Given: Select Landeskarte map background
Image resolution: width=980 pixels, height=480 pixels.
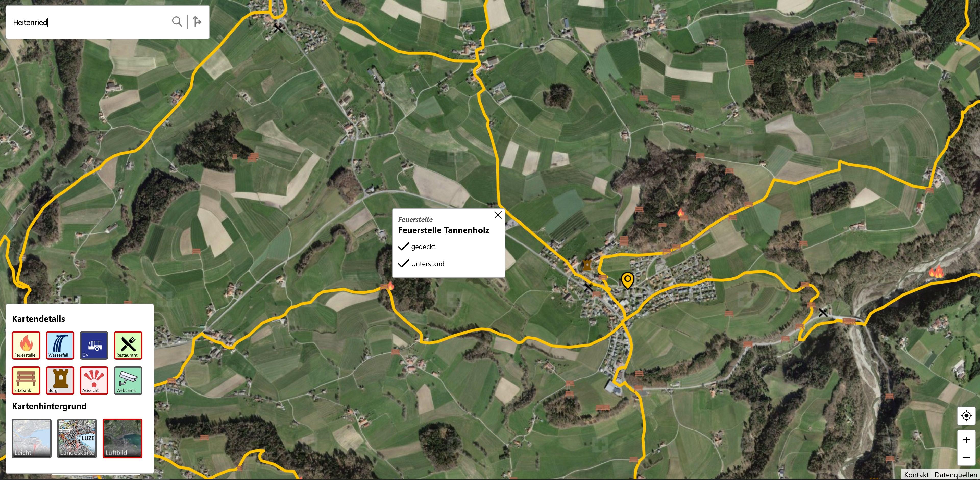Looking at the screenshot, I should coord(77,438).
